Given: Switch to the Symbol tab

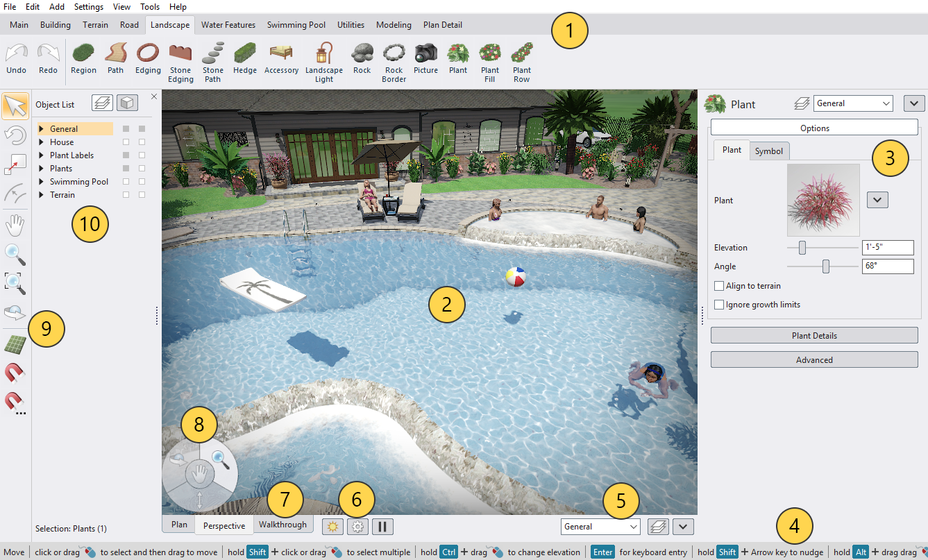Looking at the screenshot, I should [769, 150].
